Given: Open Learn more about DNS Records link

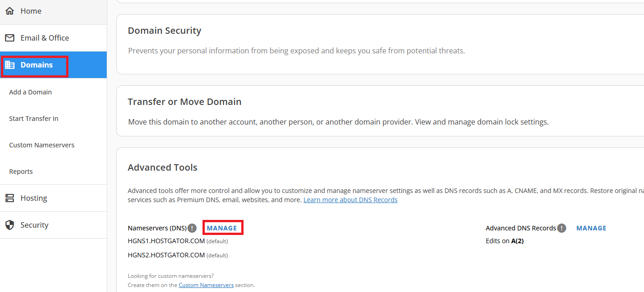Looking at the screenshot, I should 350,200.
